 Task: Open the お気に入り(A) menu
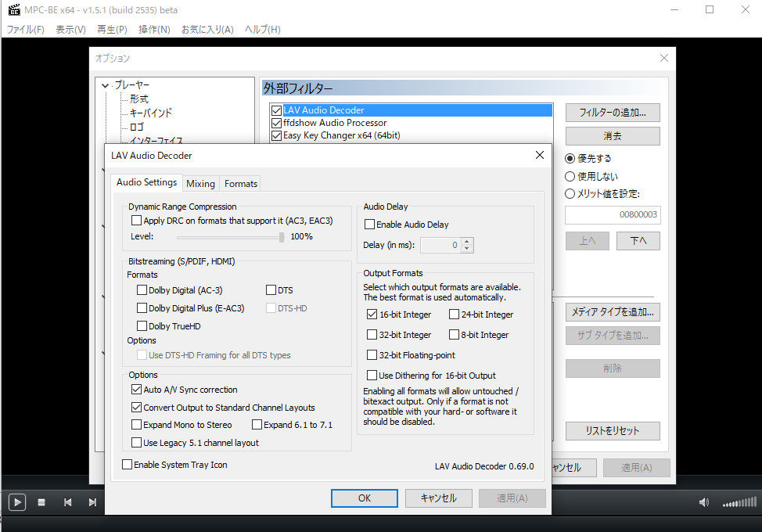207,30
